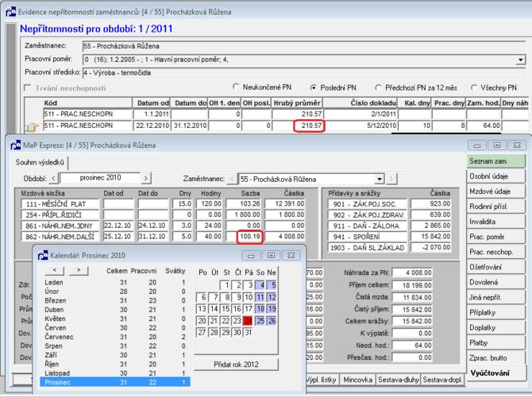Click the calendar previous year button
Image resolution: width=532 pixels, height=398 pixels.
[x=55, y=270]
